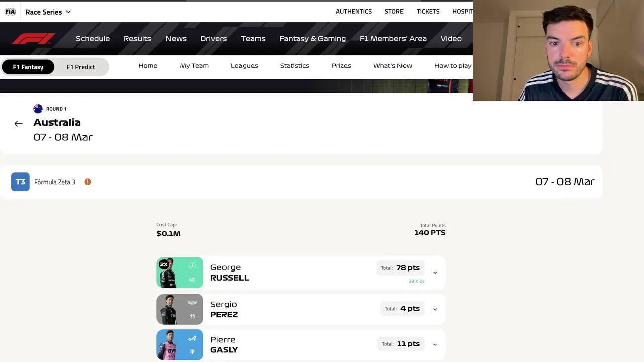
Task: Open the Leagues tab
Action: click(244, 66)
